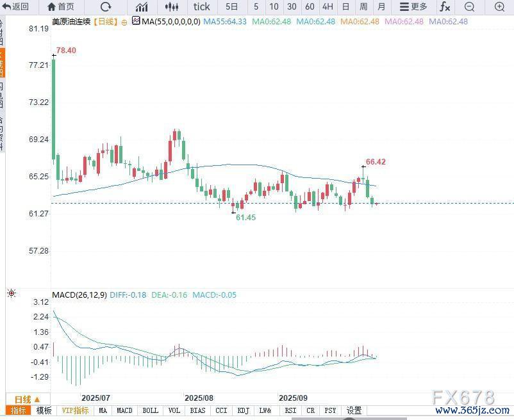Expand the 日线 period selector at the bottom left

(27, 399)
